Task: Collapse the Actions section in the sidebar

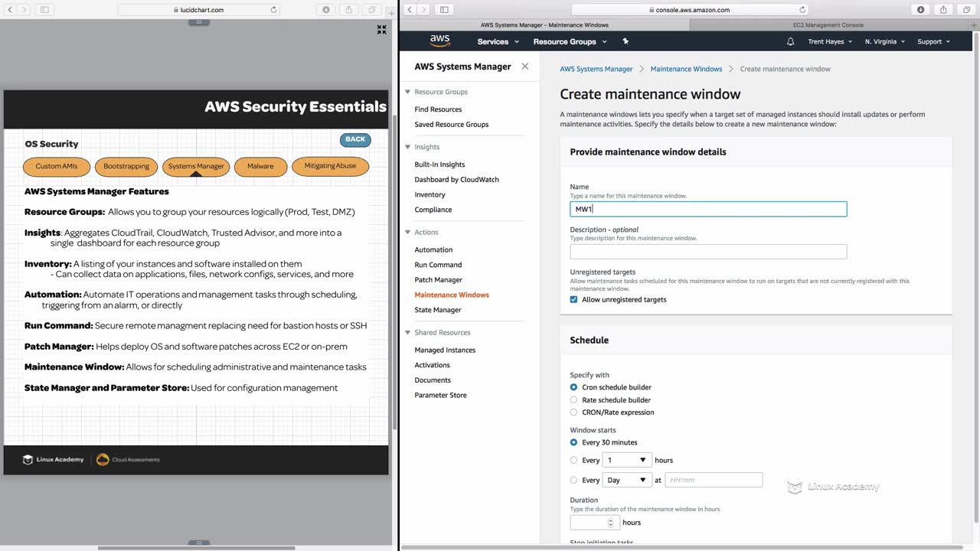Action: [408, 232]
